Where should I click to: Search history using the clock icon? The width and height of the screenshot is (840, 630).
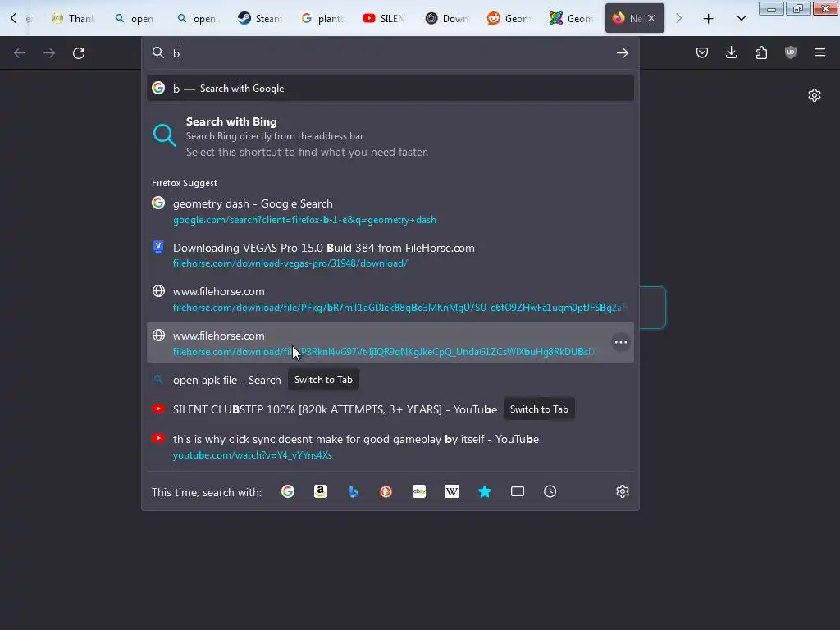coord(550,491)
